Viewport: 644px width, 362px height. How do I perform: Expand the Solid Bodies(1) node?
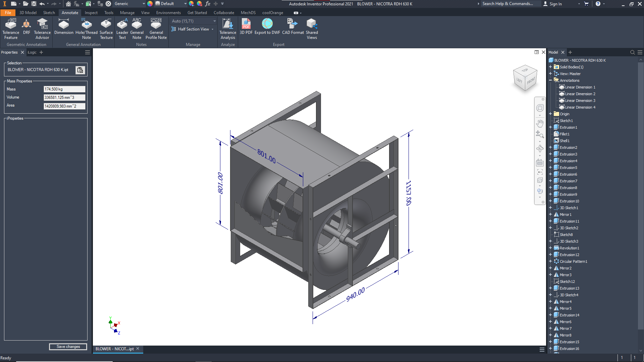point(550,67)
